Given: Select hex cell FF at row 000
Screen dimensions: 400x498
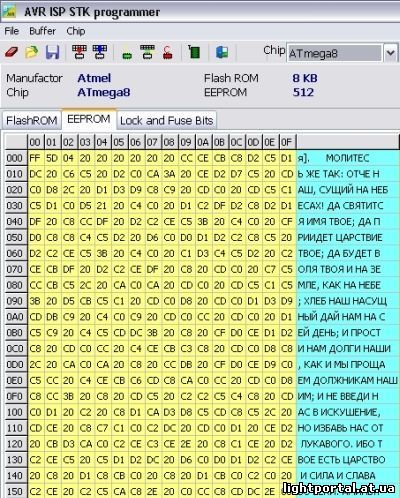Looking at the screenshot, I should [x=35, y=158].
